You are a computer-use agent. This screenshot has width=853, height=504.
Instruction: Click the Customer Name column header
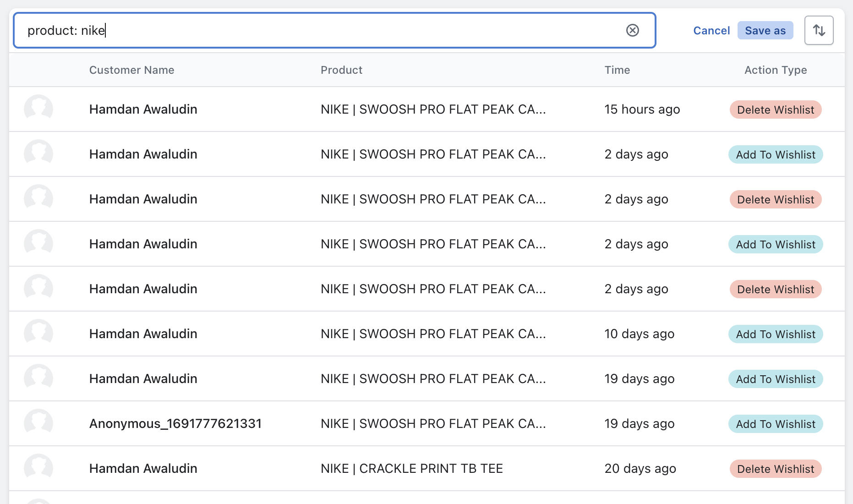coord(131,70)
